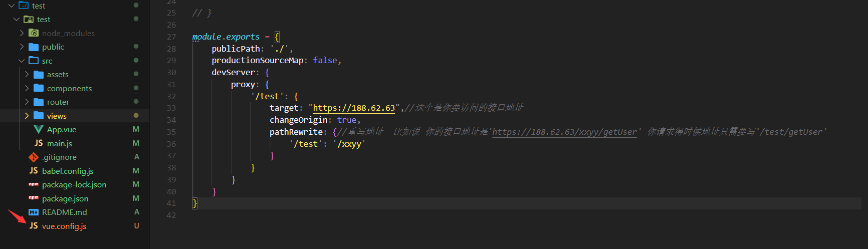Select the main.js JS file icon

(x=39, y=143)
